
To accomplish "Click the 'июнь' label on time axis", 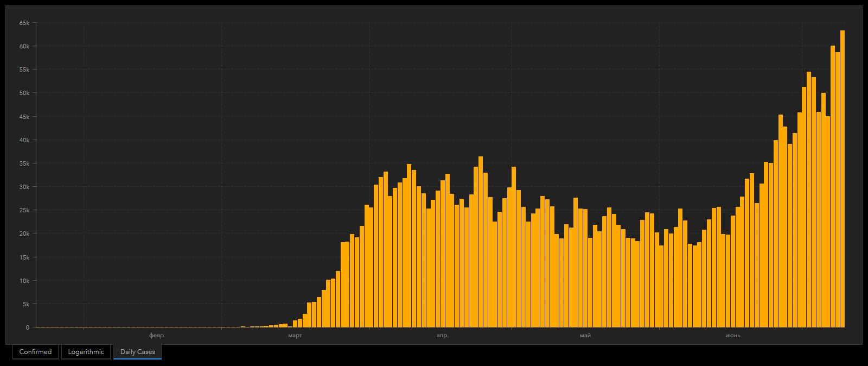I will pyautogui.click(x=733, y=336).
